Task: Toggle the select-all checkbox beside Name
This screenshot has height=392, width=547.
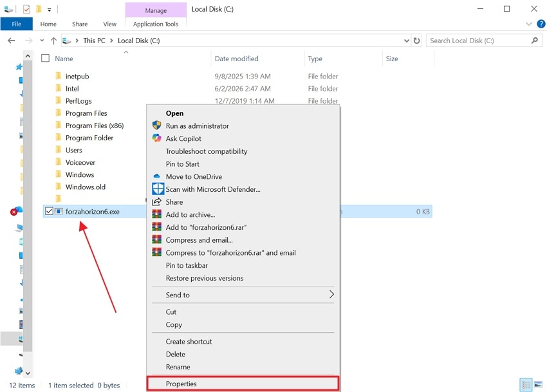Action: [45, 58]
